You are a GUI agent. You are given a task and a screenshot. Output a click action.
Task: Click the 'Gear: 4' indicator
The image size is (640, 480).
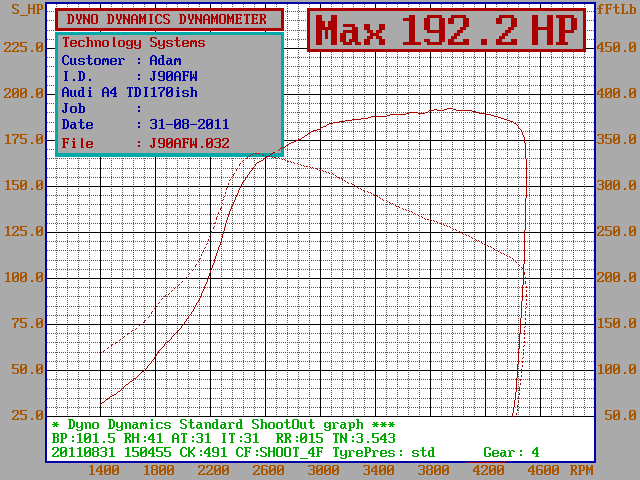tap(511, 453)
